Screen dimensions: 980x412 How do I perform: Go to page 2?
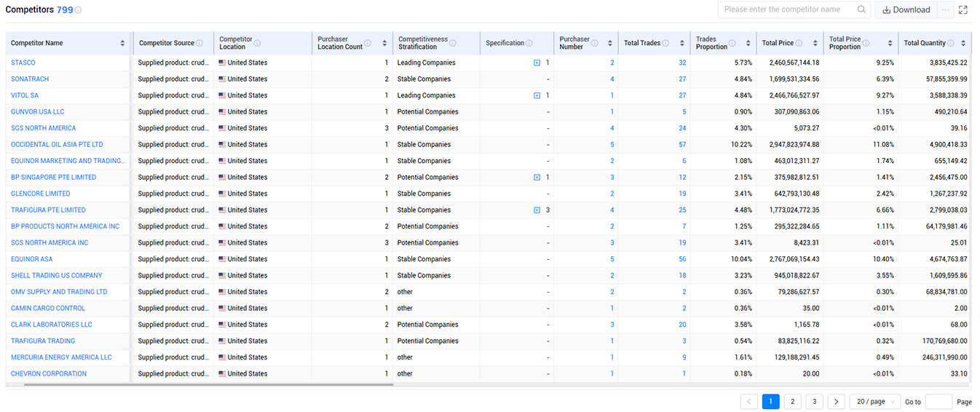tap(792, 402)
